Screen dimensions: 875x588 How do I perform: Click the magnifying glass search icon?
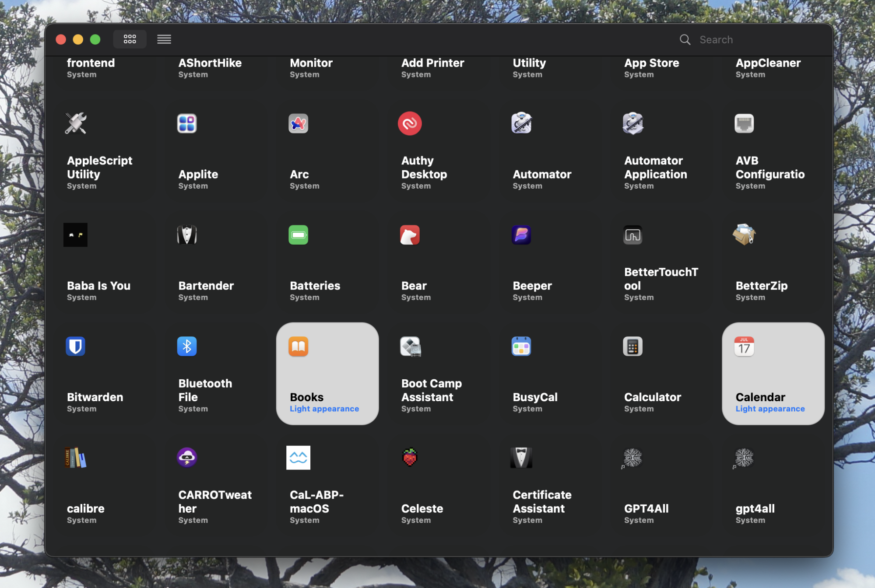[685, 40]
